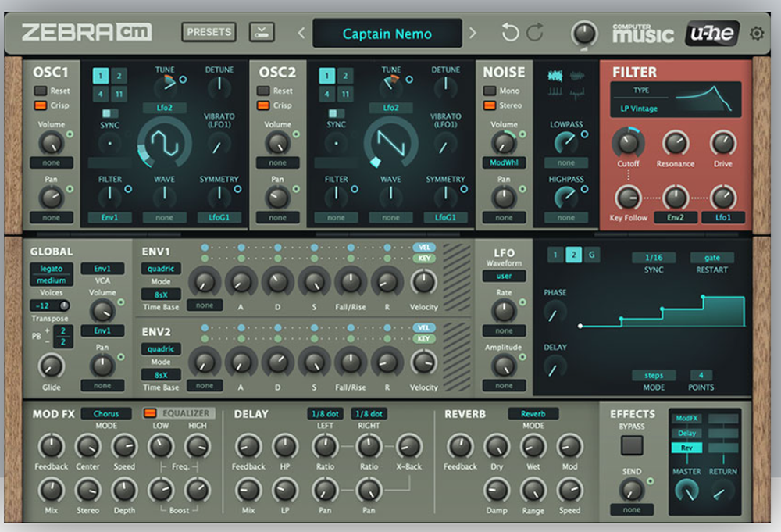This screenshot has height=532, width=781.
Task: Click ENV1 VEL indicator
Action: [x=424, y=248]
